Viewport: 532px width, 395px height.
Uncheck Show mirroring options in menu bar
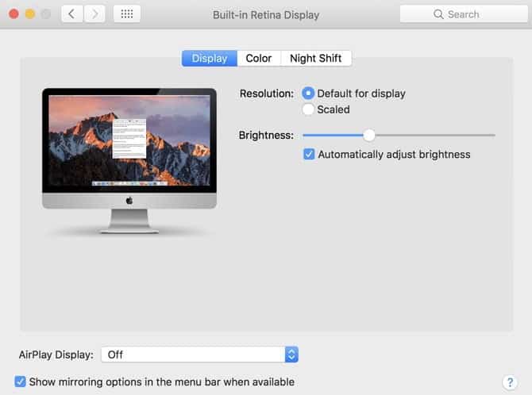(21, 382)
